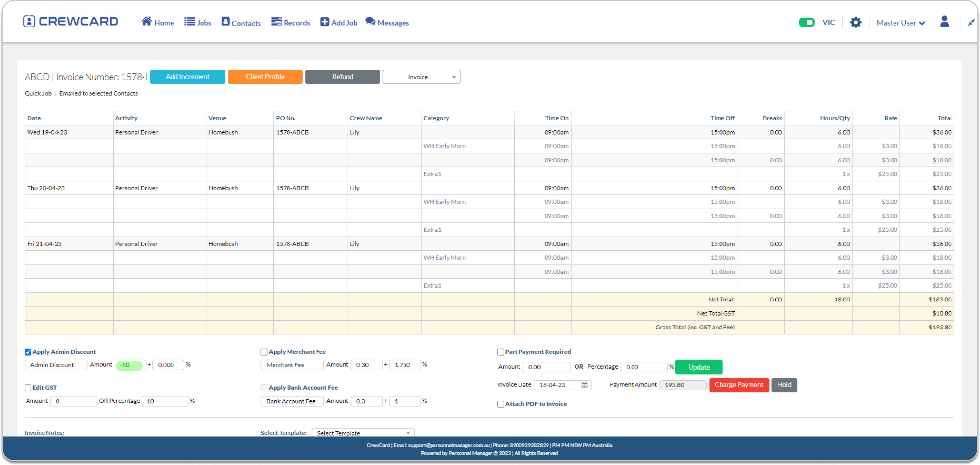Enable the Apply Merchant Fee checkbox
This screenshot has height=465, width=980.
[x=264, y=352]
